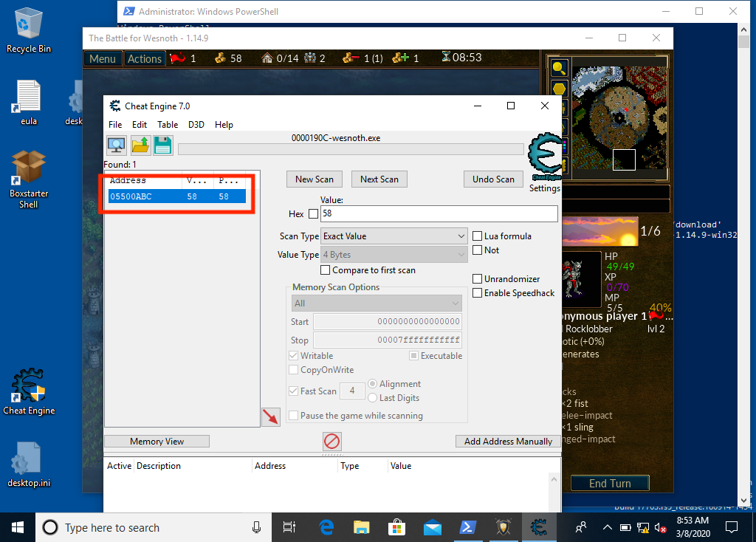Enable the Unrandomizer checkbox

478,278
